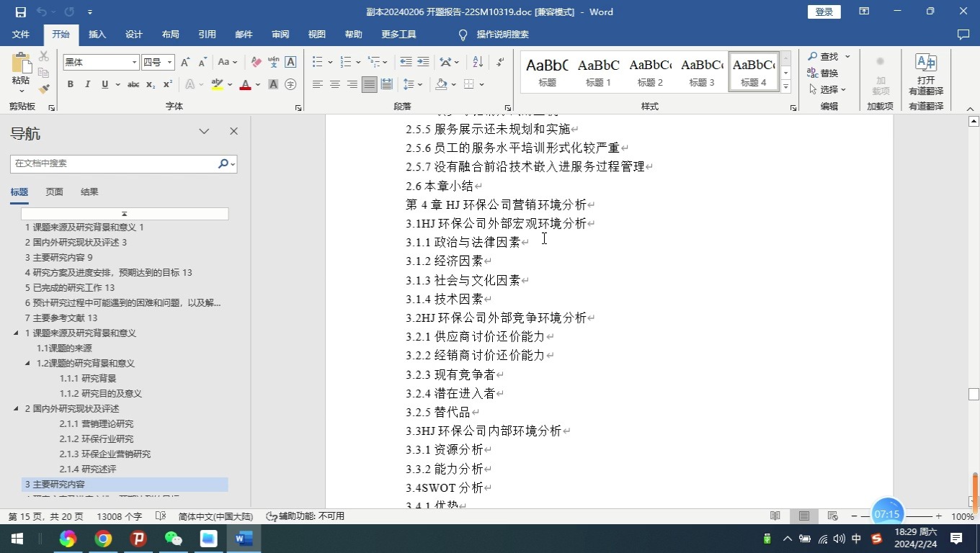Select 7 主要参考文献 13 entry
Image resolution: width=980 pixels, height=553 pixels.
(x=61, y=318)
